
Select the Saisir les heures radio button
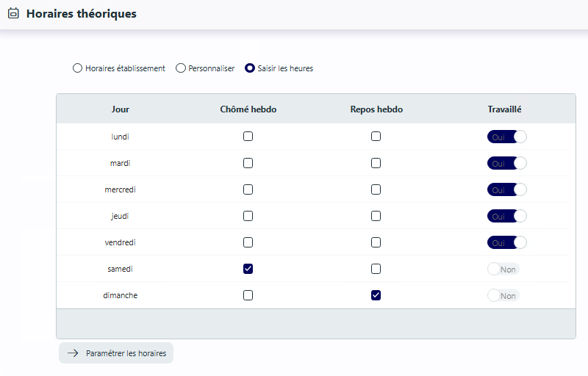[250, 68]
